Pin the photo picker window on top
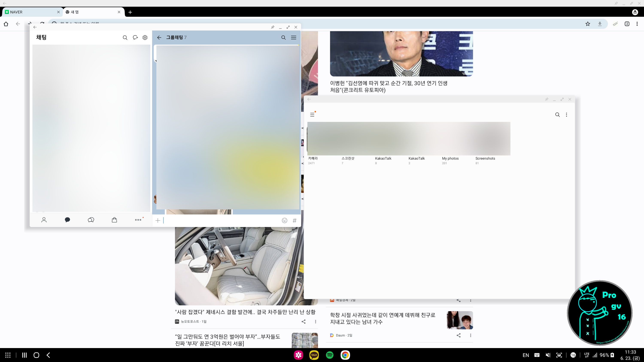The height and width of the screenshot is (362, 644). pos(547,99)
